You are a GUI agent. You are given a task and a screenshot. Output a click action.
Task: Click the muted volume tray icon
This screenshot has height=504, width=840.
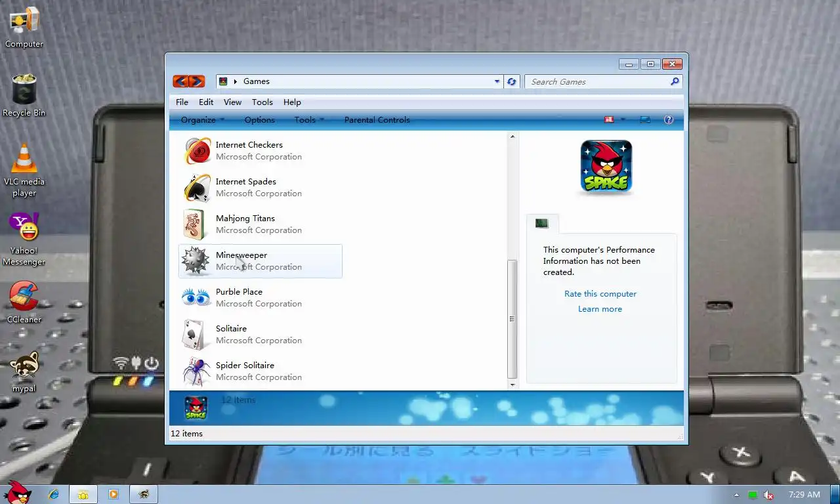pyautogui.click(x=768, y=495)
